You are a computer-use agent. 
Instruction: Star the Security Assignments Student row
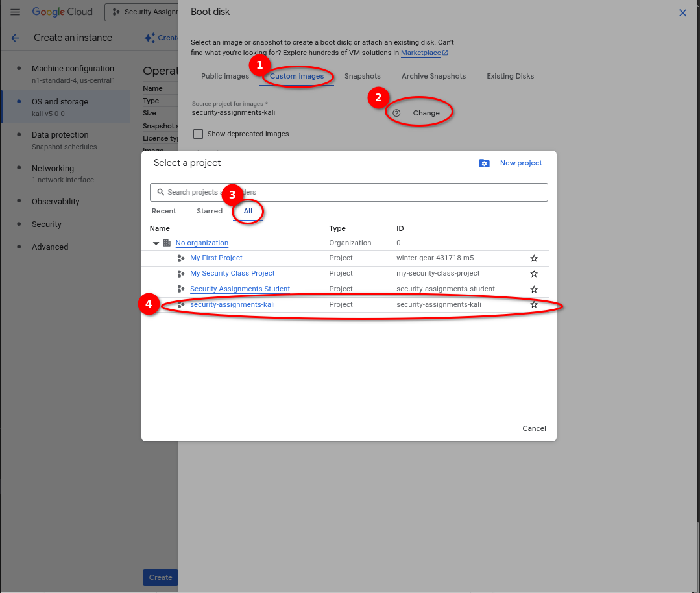[534, 289]
